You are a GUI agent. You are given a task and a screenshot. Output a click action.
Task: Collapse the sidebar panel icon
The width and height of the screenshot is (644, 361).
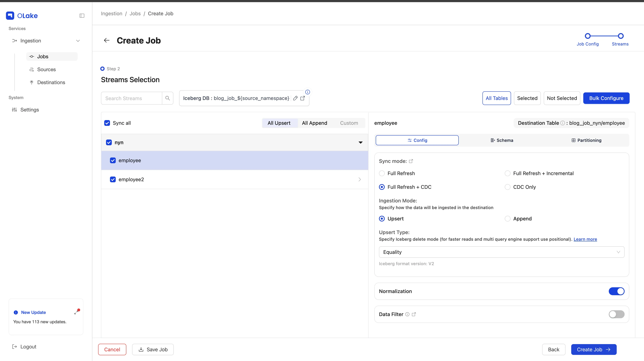click(x=82, y=15)
